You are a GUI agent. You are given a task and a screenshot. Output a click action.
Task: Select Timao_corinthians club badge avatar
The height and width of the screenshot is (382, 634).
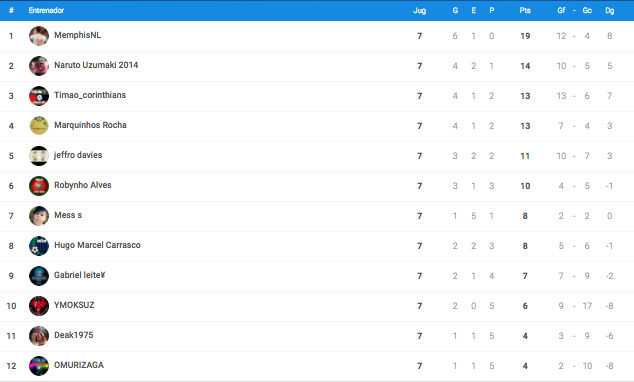pyautogui.click(x=39, y=96)
